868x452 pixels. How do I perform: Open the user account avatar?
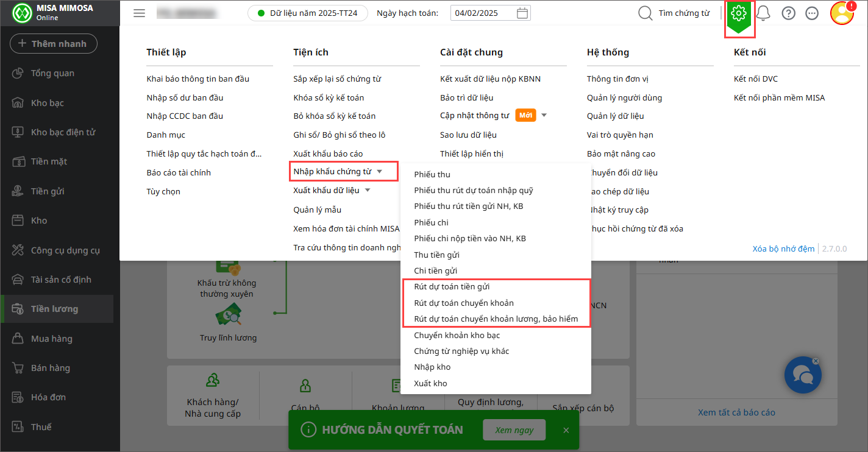842,13
